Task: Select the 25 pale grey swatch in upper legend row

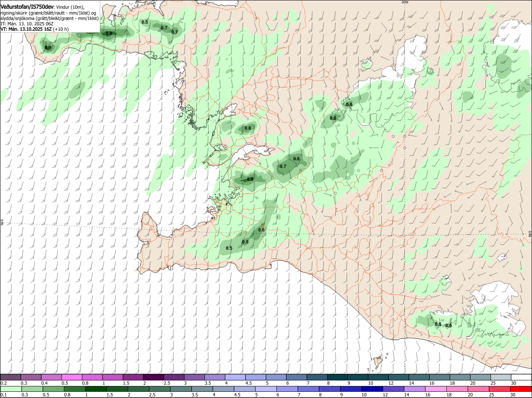Action: pyautogui.click(x=501, y=377)
